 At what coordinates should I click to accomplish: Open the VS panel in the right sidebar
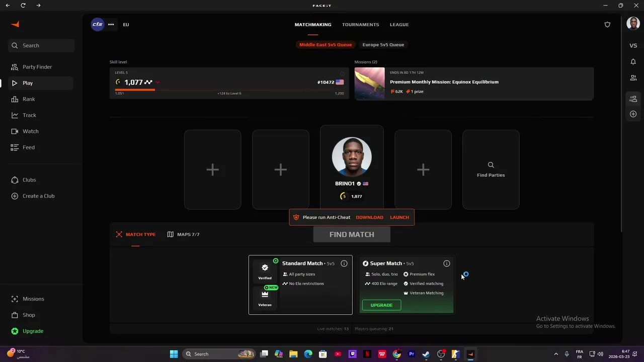(x=633, y=46)
